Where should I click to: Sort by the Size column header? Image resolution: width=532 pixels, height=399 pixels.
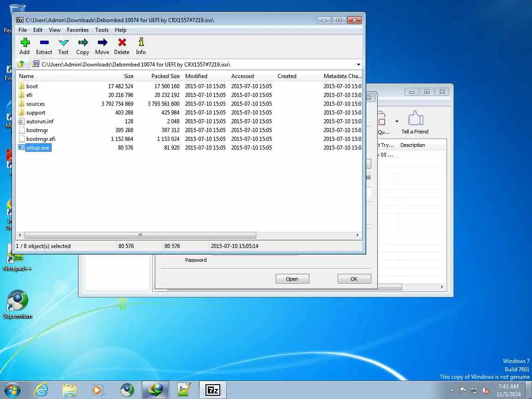click(113, 76)
